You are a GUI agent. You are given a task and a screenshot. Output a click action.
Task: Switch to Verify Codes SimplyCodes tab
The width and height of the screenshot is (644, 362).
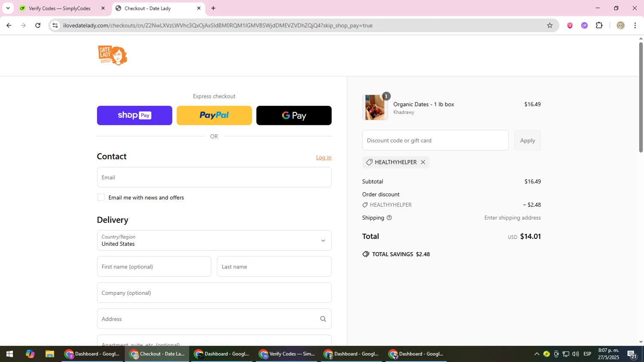click(x=60, y=8)
